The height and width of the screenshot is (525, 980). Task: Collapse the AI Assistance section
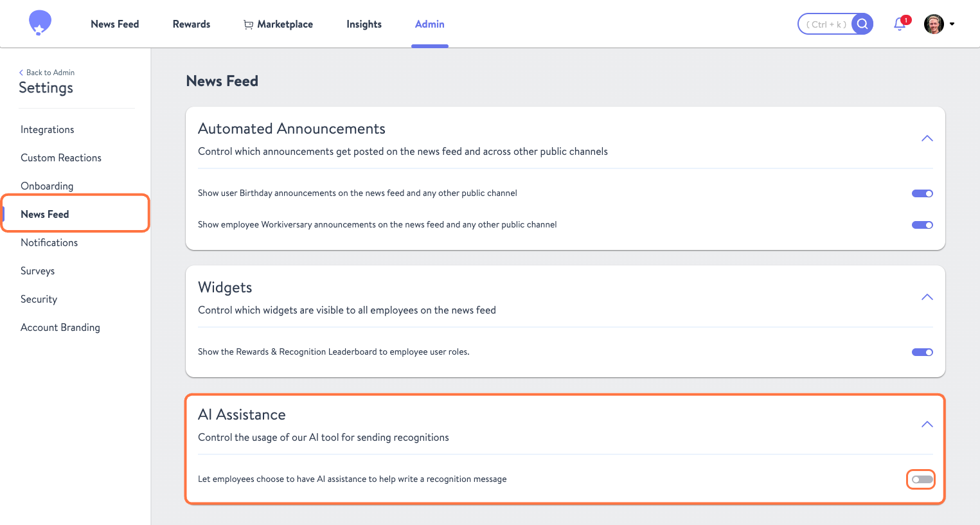(x=927, y=424)
